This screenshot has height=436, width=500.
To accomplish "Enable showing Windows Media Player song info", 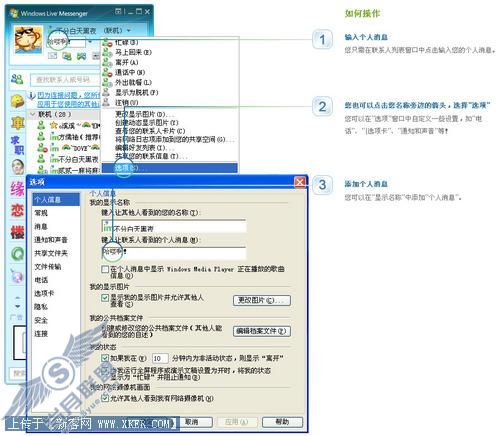I will [105, 269].
